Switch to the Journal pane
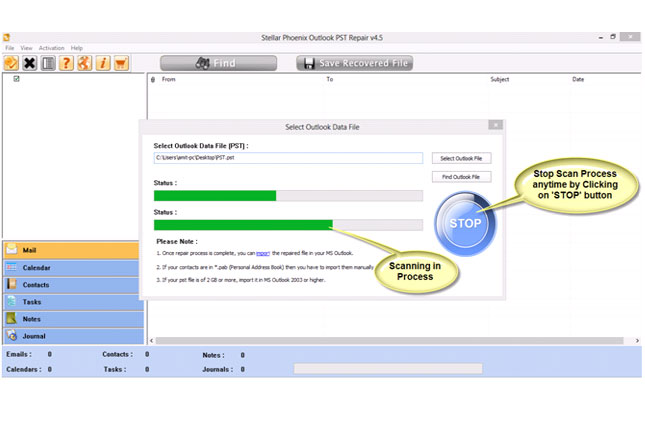Screen dimensions: 645x421 pos(74,336)
